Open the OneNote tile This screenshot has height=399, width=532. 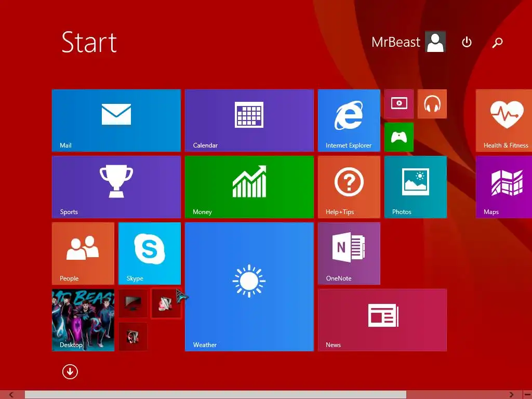[349, 254]
